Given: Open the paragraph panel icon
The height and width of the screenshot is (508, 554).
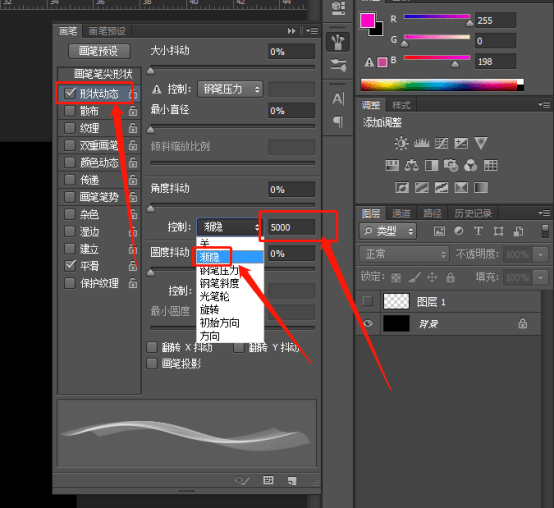Looking at the screenshot, I should click(338, 122).
